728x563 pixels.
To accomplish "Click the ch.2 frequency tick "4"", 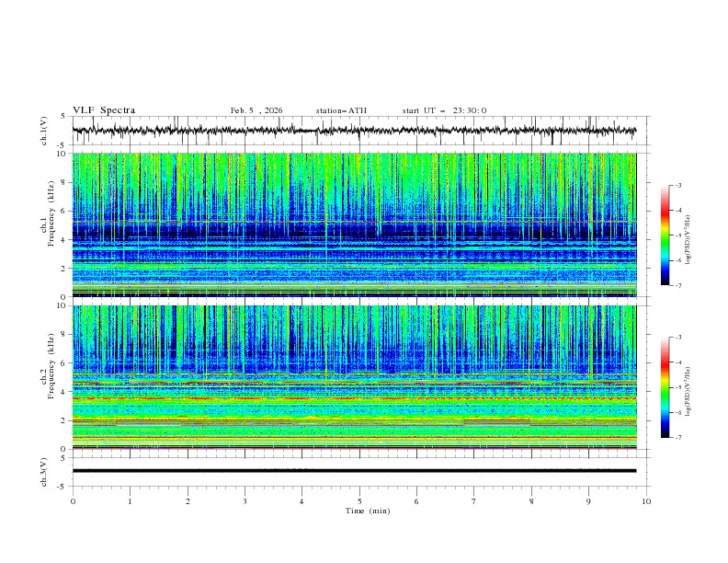I will coord(65,392).
